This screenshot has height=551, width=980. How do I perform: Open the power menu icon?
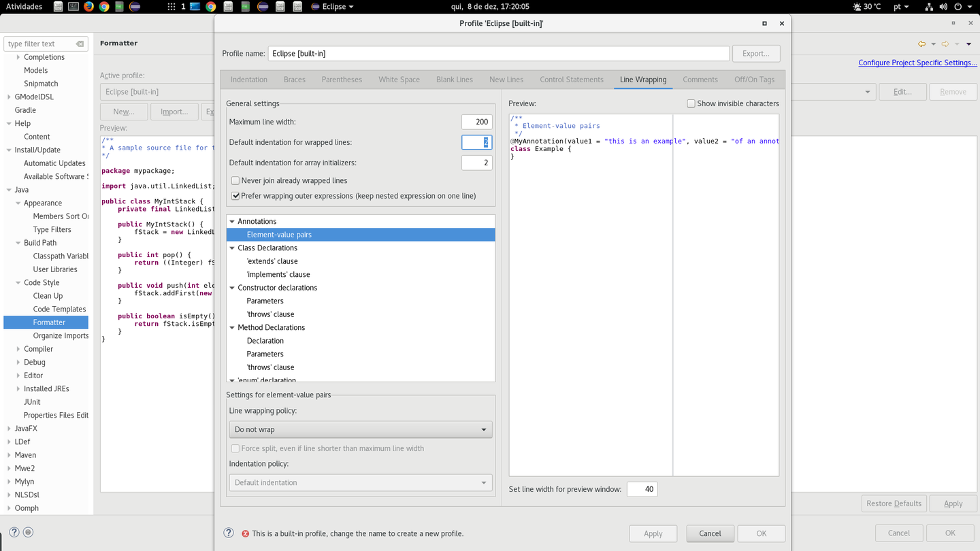(958, 6)
